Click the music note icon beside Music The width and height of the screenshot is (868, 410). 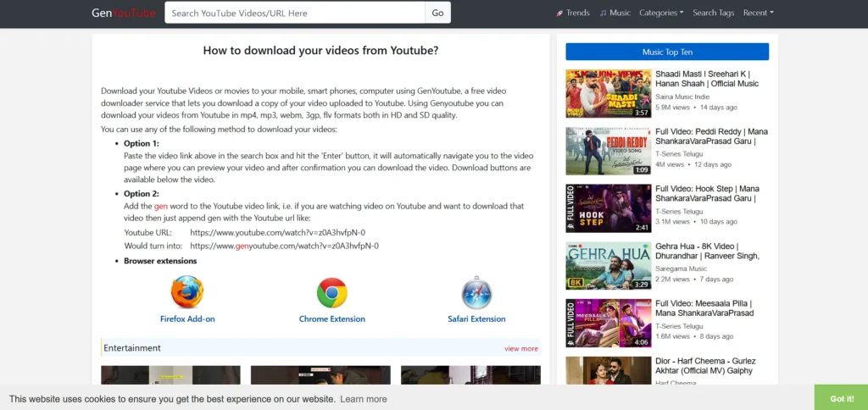click(x=604, y=13)
